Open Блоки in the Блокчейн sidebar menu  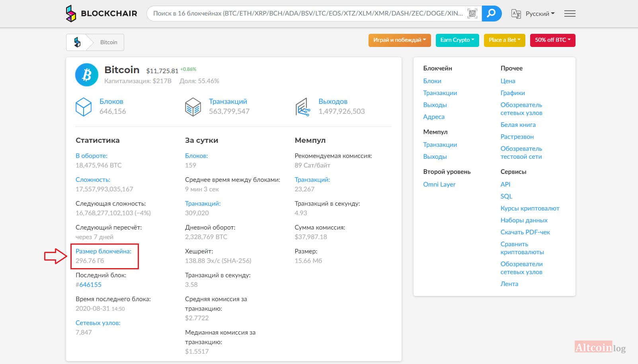tap(432, 81)
